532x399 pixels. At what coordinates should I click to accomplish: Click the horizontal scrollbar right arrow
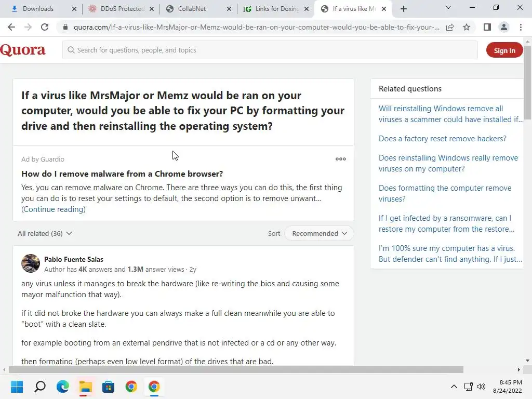[519, 369]
